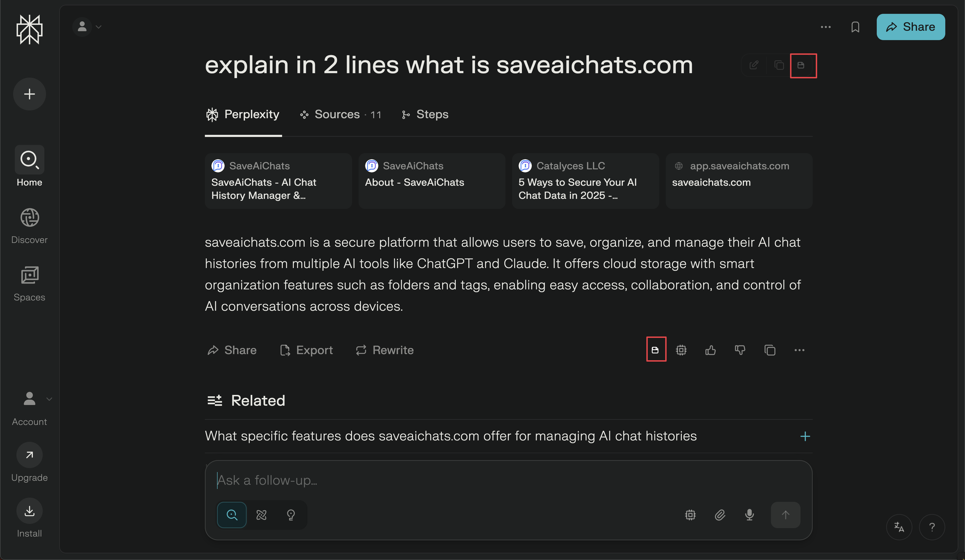Open the app.saveaichats.com source card

(x=739, y=181)
